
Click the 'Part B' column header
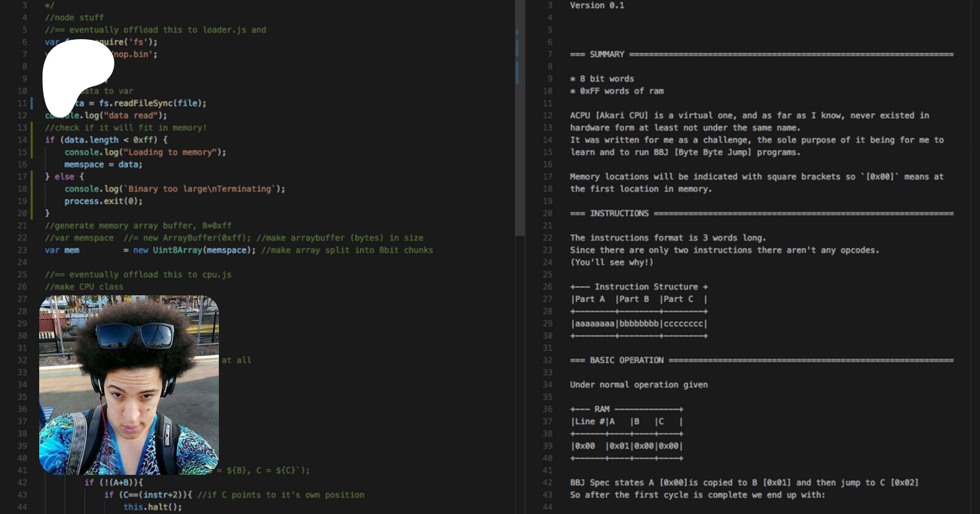point(634,299)
